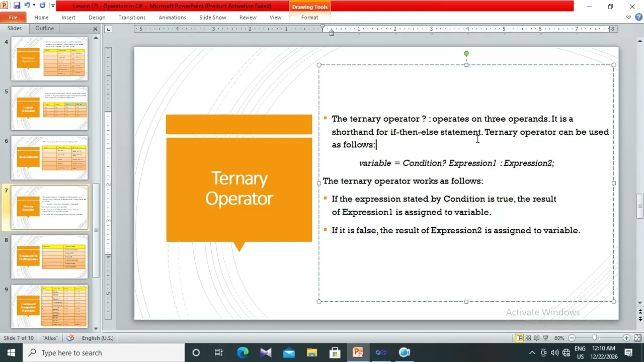Click the taskbar search box

pyautogui.click(x=104, y=352)
